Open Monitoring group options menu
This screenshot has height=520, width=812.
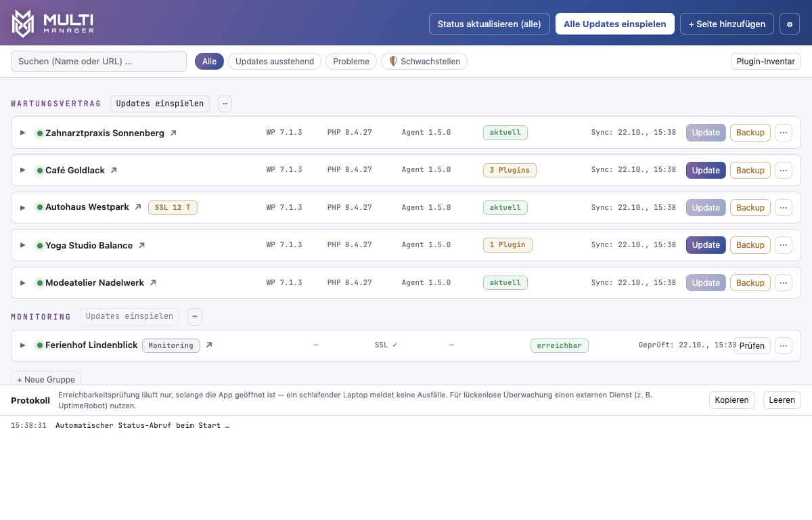195,316
